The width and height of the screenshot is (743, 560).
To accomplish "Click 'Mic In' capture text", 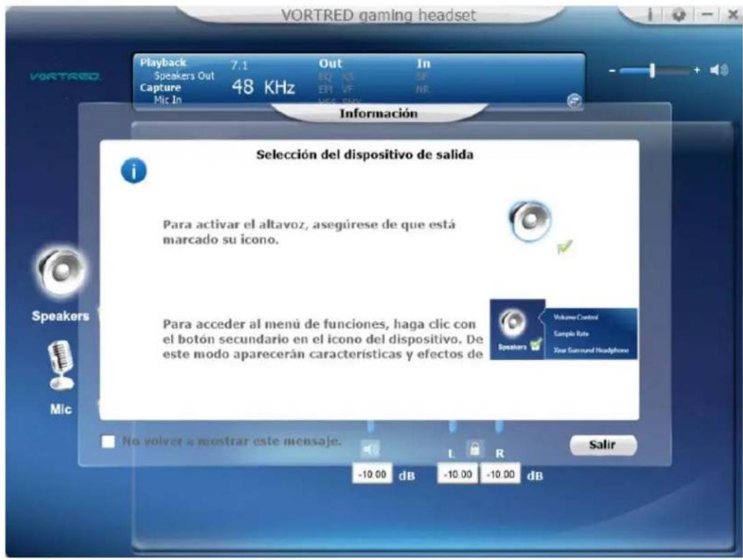I will tap(167, 100).
